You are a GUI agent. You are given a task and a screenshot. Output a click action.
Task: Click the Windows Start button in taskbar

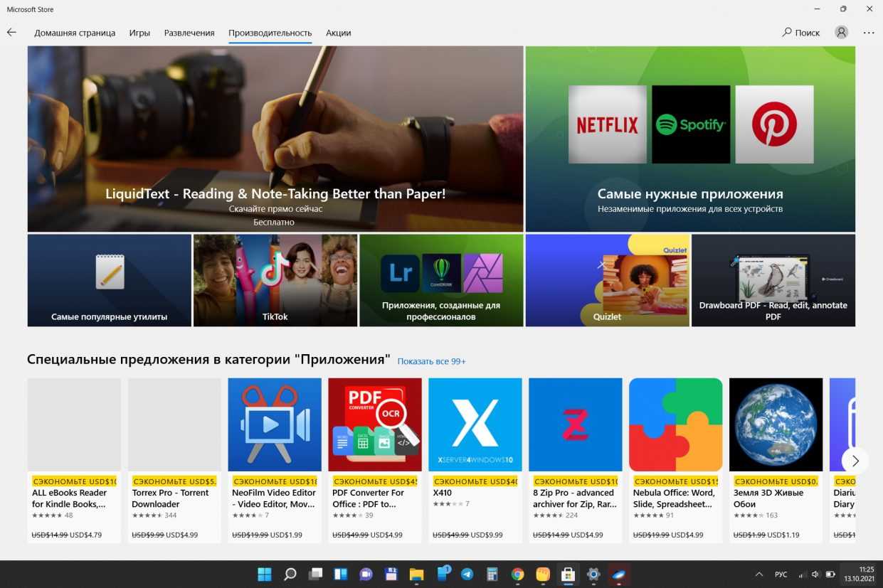(x=264, y=574)
